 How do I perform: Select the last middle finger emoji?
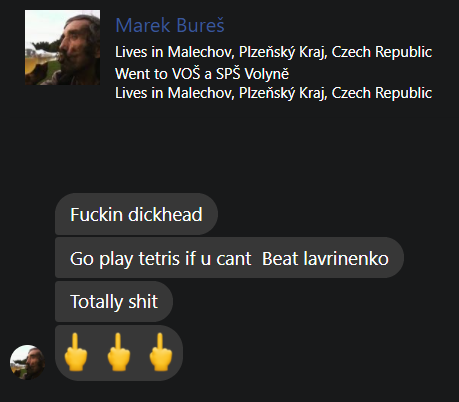click(161, 352)
